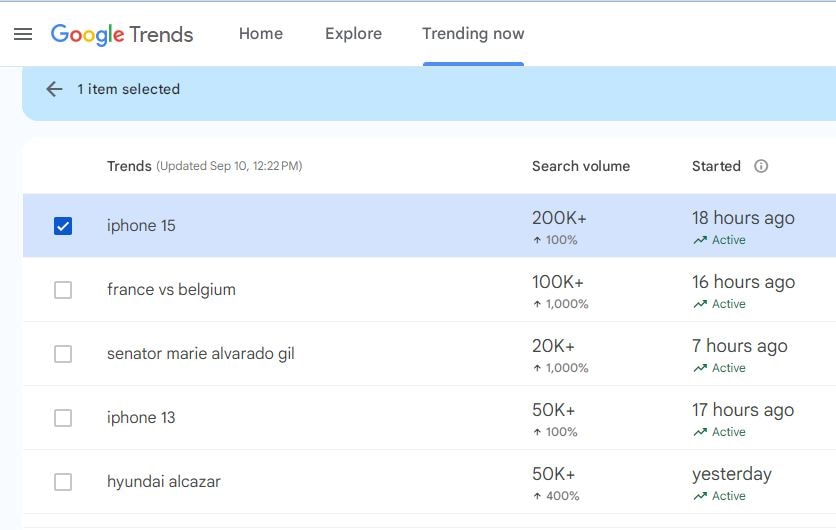Click the Google Trends logo
The height and width of the screenshot is (530, 836).
pos(122,34)
